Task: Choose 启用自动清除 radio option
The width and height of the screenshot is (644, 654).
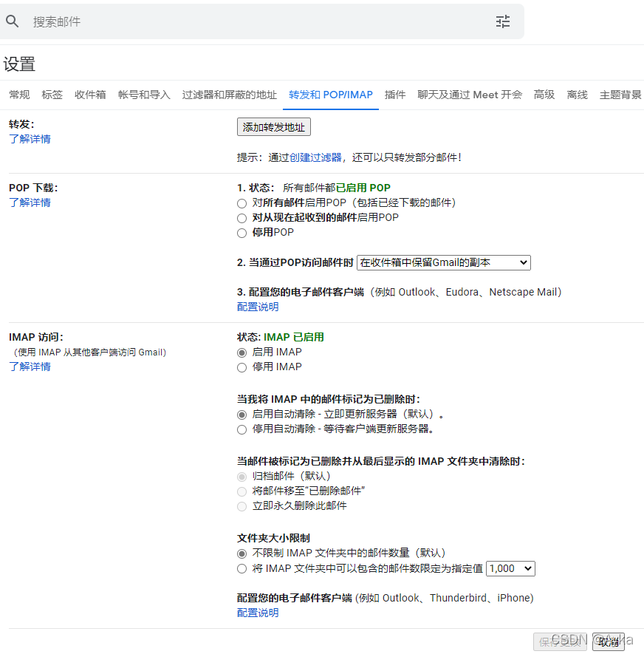Action: coord(241,415)
